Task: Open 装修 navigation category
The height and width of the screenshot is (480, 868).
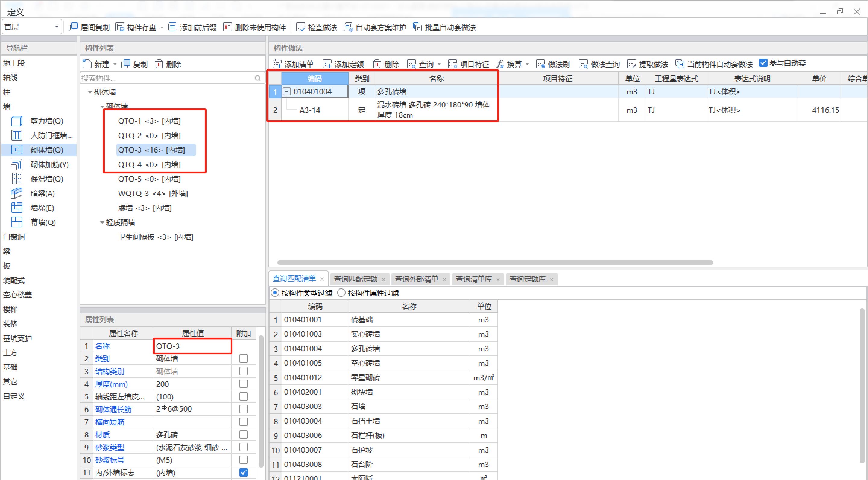Action: click(10, 324)
